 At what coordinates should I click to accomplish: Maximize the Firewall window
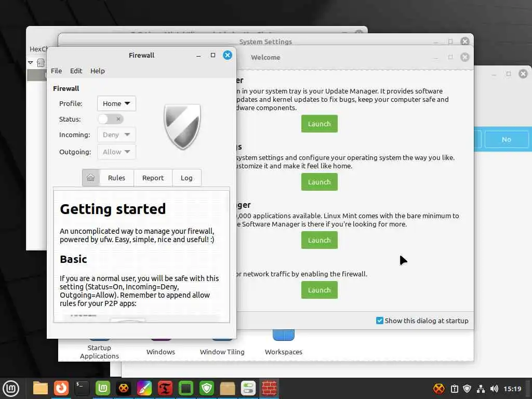(212, 55)
